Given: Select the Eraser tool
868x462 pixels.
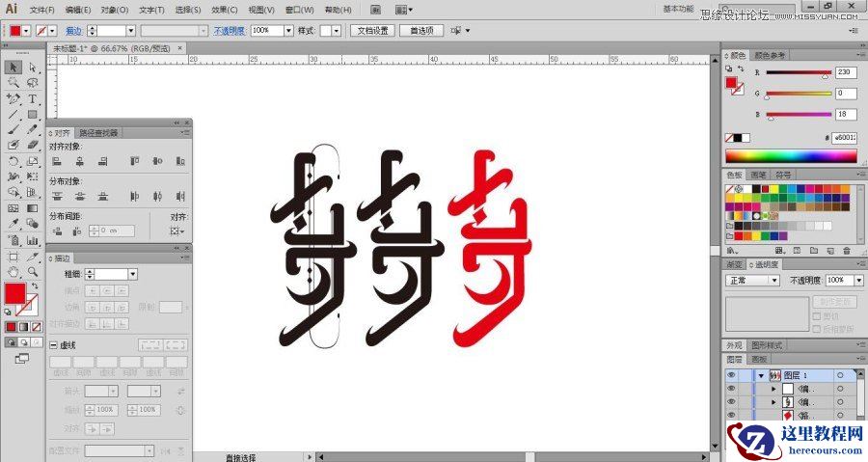Looking at the screenshot, I should click(32, 145).
